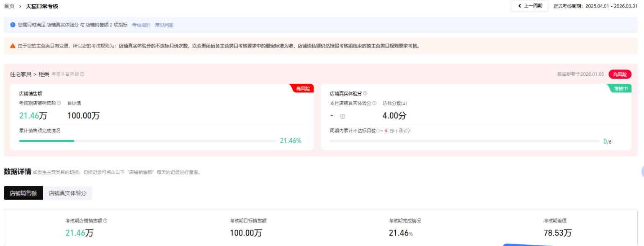The width and height of the screenshot is (644, 246).
Task: Click the help icon next to the dash score
Action: (342, 116)
